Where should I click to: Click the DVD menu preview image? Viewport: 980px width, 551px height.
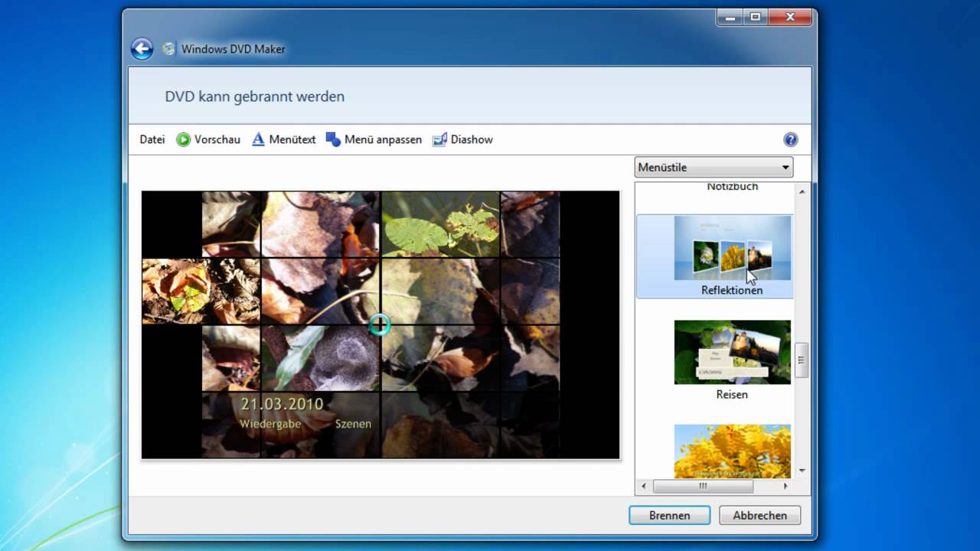pos(381,325)
